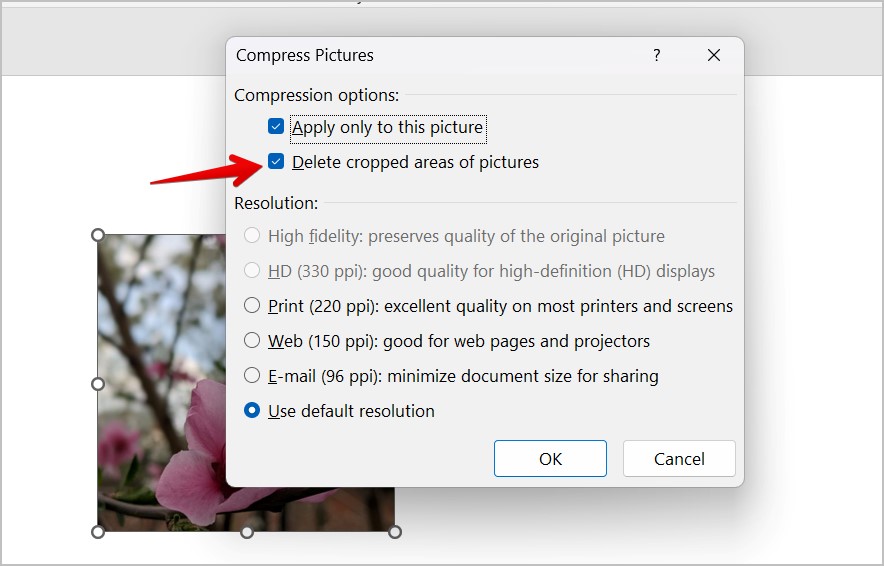Choose Web (150 ppi) resolution option

point(251,341)
